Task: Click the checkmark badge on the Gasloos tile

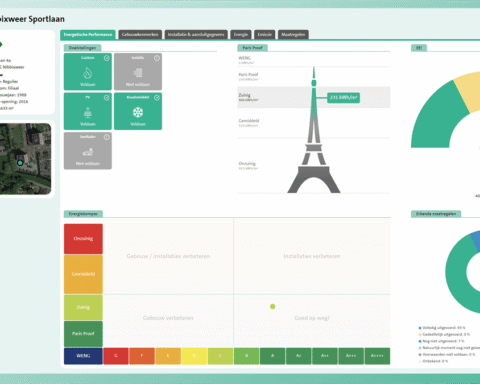Action: click(107, 58)
